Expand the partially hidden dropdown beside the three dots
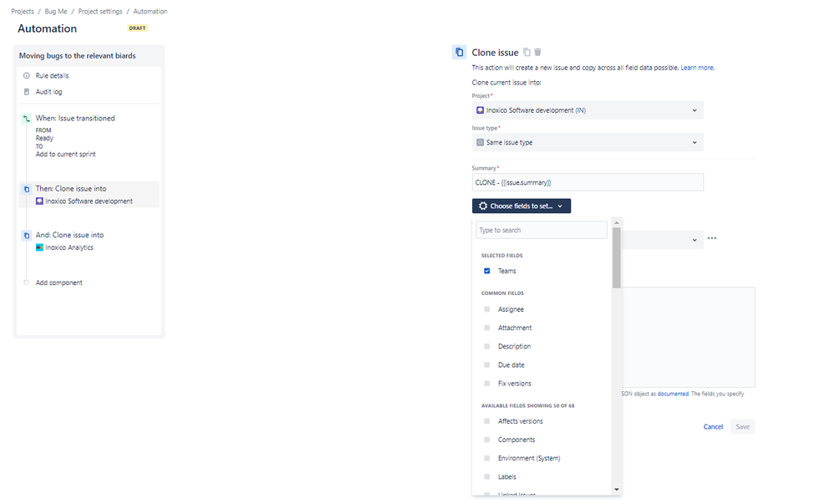The width and height of the screenshot is (835, 504). (663, 240)
